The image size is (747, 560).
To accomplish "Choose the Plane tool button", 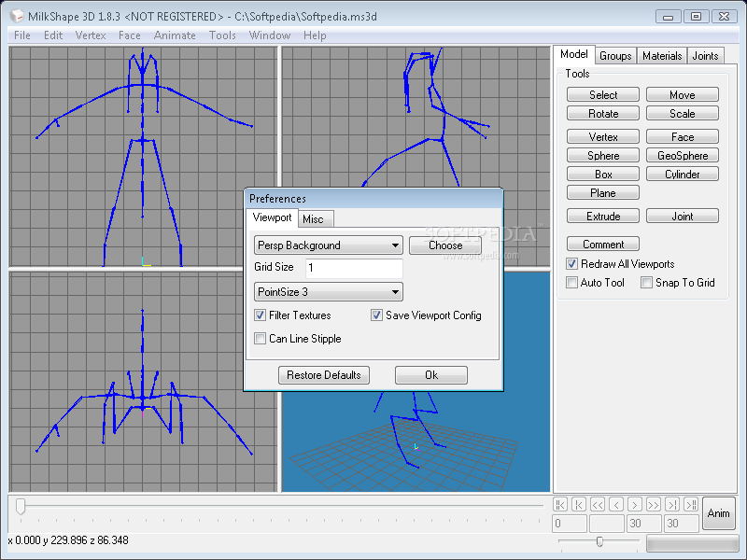I will (603, 193).
